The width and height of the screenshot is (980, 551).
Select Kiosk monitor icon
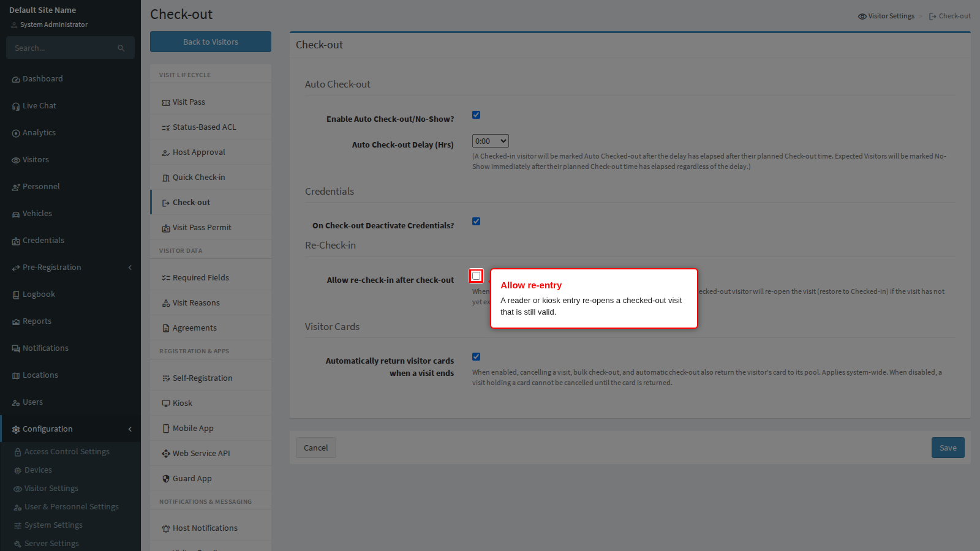(166, 403)
